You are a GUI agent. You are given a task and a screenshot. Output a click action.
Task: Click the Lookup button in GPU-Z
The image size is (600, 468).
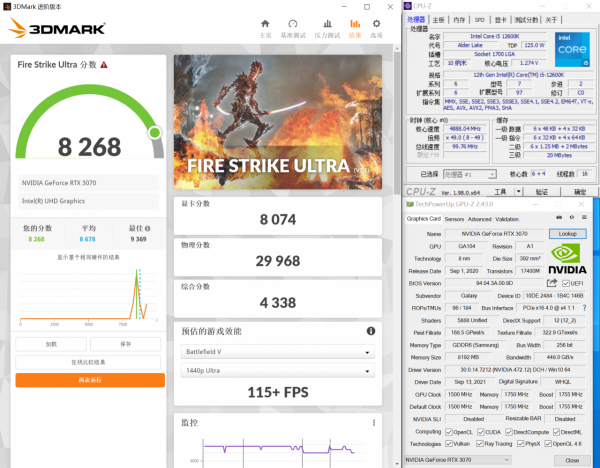pyautogui.click(x=567, y=234)
